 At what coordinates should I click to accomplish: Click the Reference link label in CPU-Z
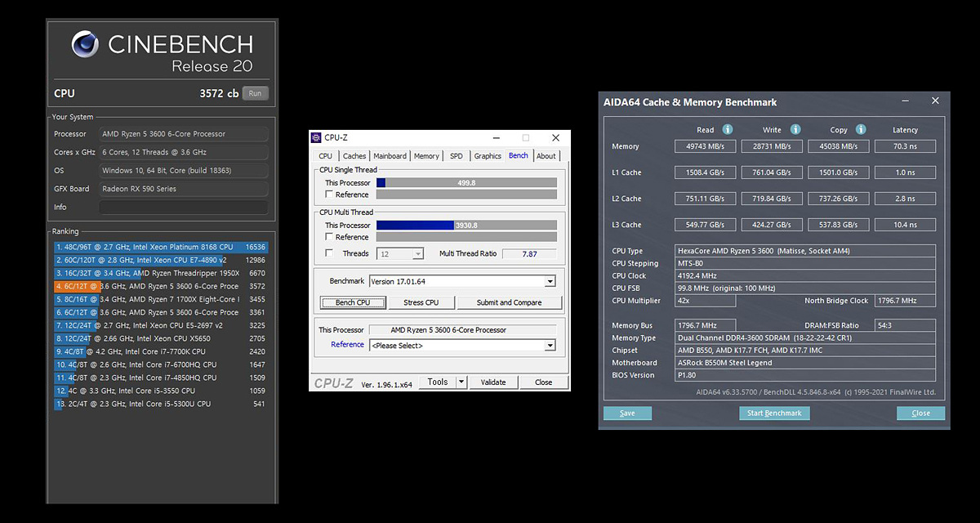coord(347,345)
